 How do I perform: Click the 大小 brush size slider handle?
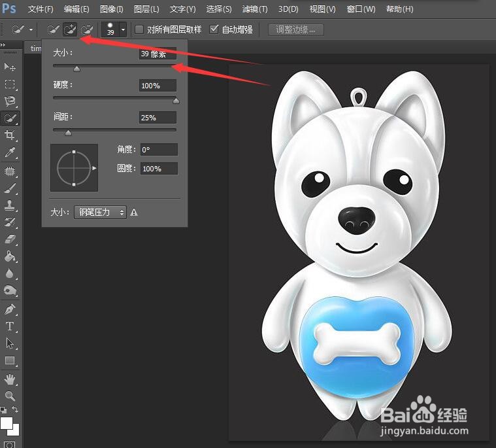76,69
